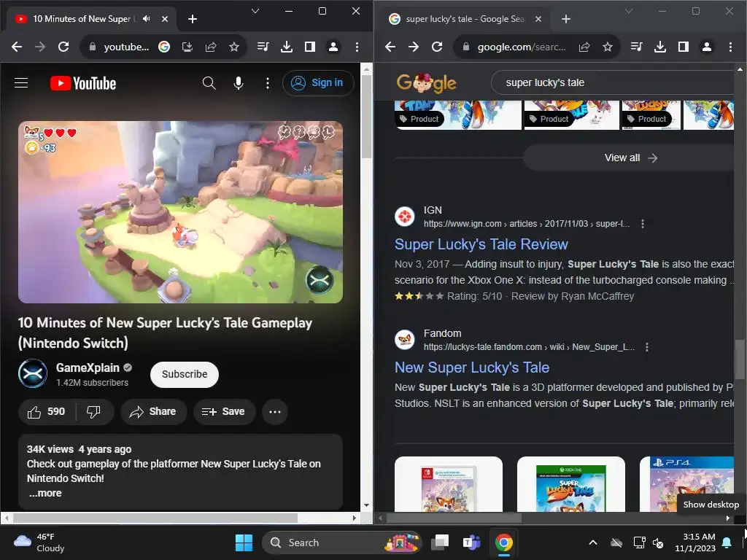747x560 pixels.
Task: Open YouTube search magnifier
Action: coord(209,83)
